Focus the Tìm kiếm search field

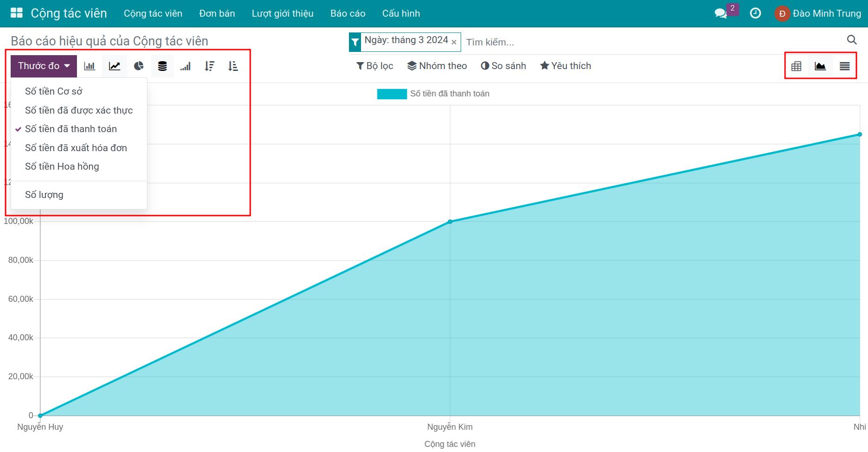pyautogui.click(x=653, y=42)
